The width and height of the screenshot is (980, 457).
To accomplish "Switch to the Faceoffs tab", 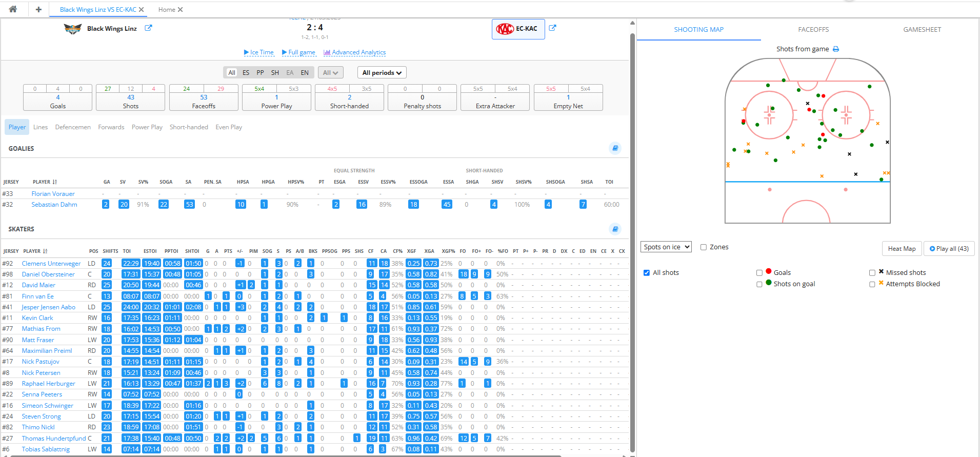I will click(813, 30).
